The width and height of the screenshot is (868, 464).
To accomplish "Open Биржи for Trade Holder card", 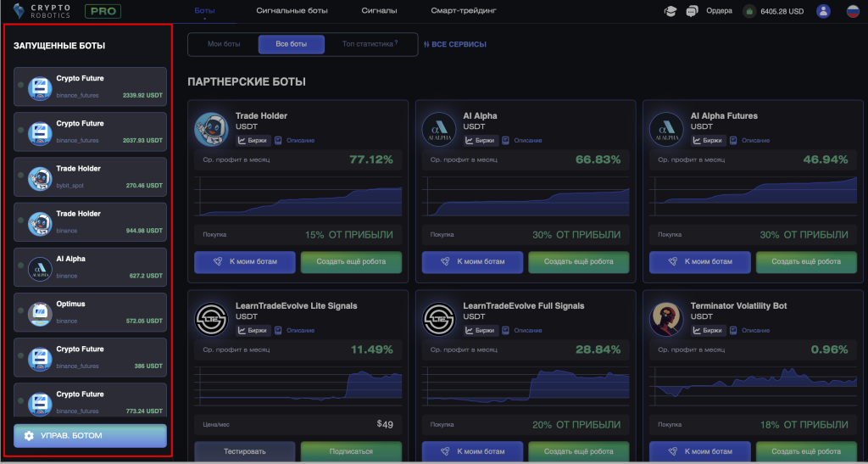I will tap(253, 141).
